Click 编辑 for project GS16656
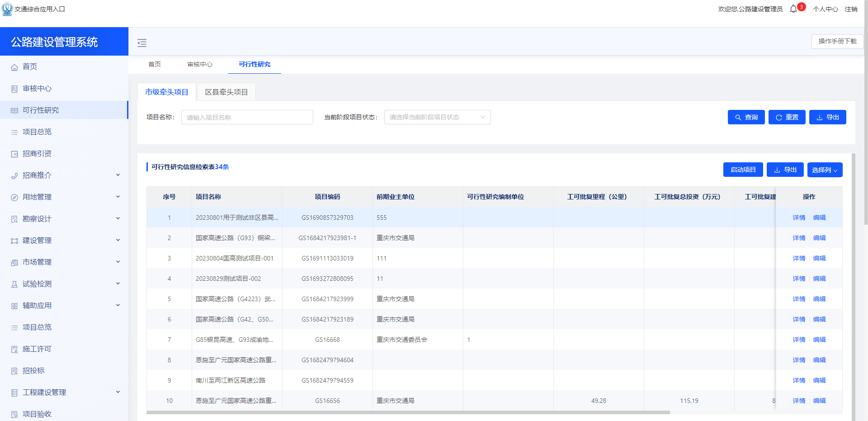868x421 pixels. (x=819, y=401)
